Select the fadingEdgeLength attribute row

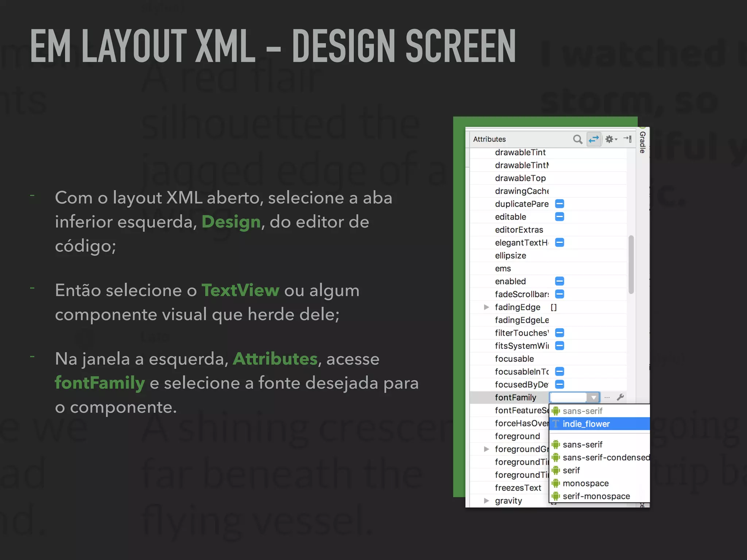click(548, 320)
